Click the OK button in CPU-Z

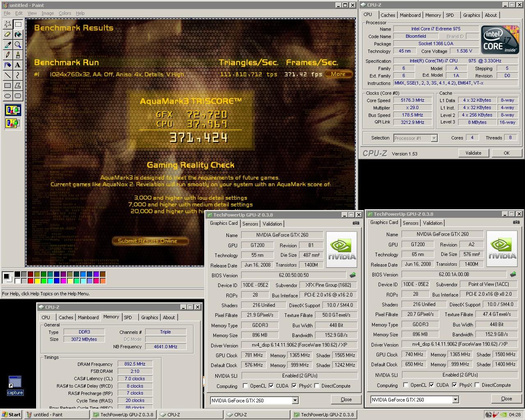coord(507,153)
